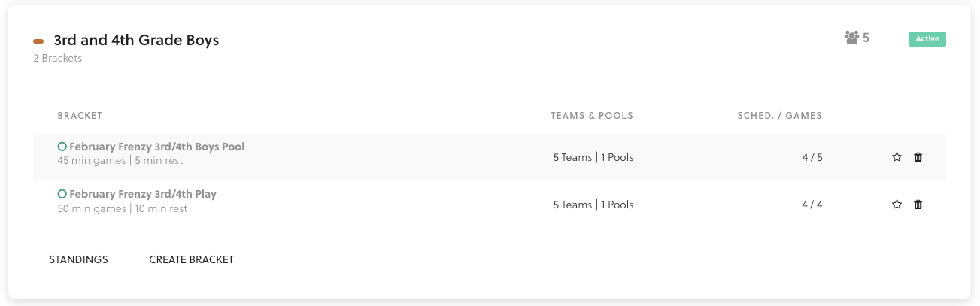Viewport: 980px width, 306px height.
Task: Click the Active status badge
Action: pyautogui.click(x=927, y=39)
